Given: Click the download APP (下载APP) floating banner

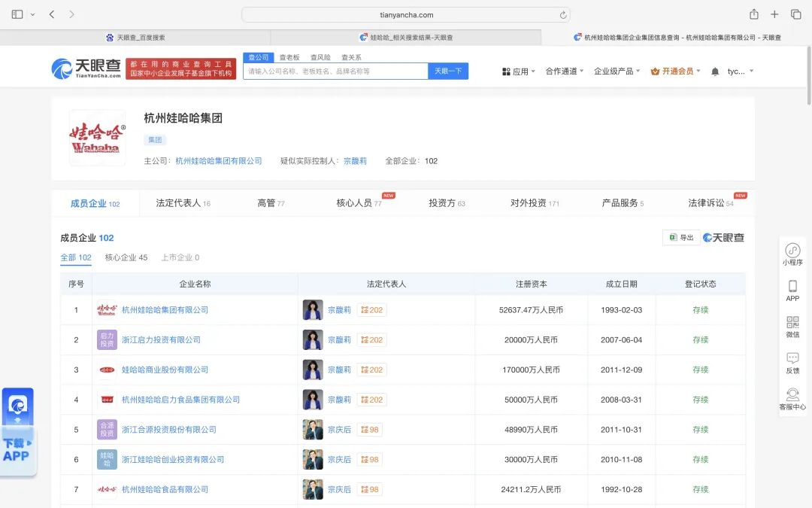Looking at the screenshot, I should [x=18, y=432].
